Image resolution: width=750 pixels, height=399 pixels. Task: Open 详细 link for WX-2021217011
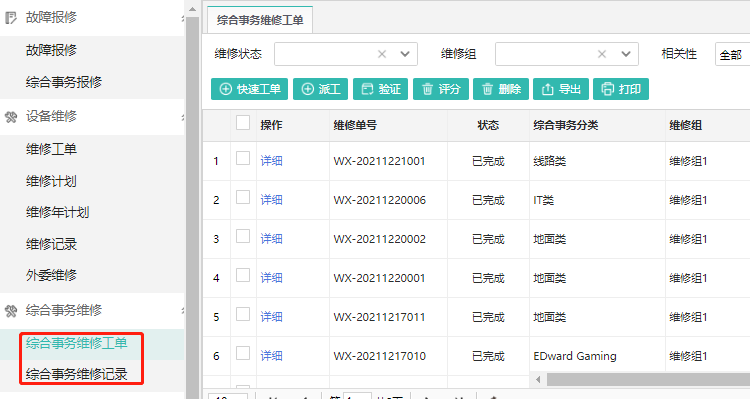271,317
